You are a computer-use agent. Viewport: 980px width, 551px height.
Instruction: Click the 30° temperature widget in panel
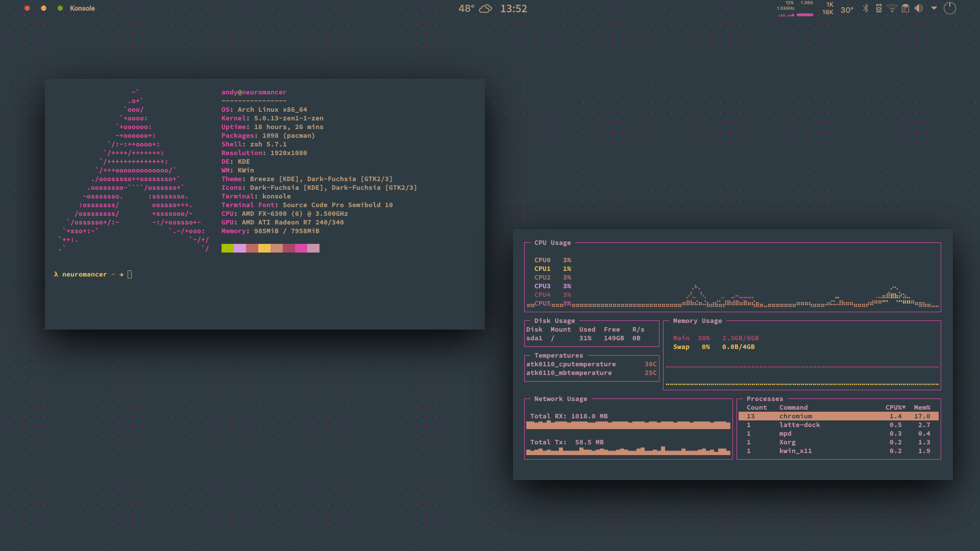pyautogui.click(x=847, y=10)
